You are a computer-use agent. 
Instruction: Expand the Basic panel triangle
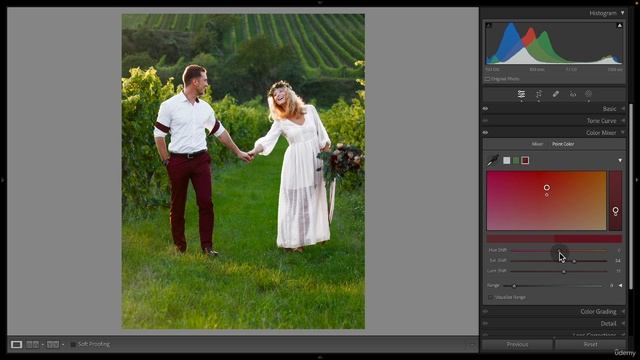tap(623, 109)
